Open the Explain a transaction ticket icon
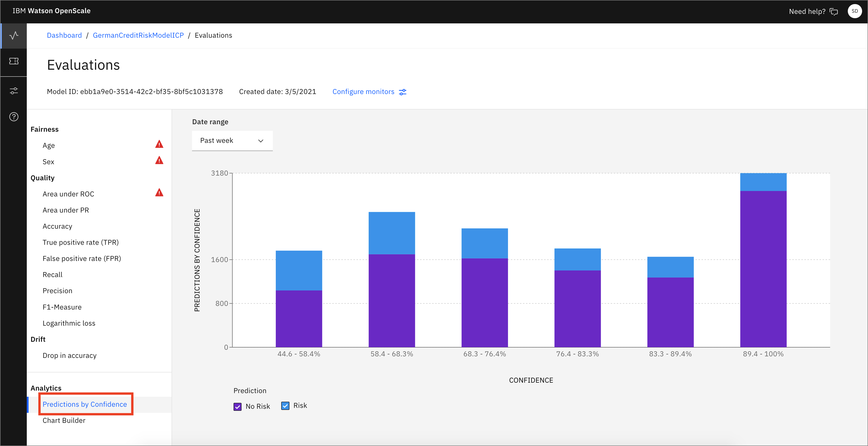 (14, 61)
